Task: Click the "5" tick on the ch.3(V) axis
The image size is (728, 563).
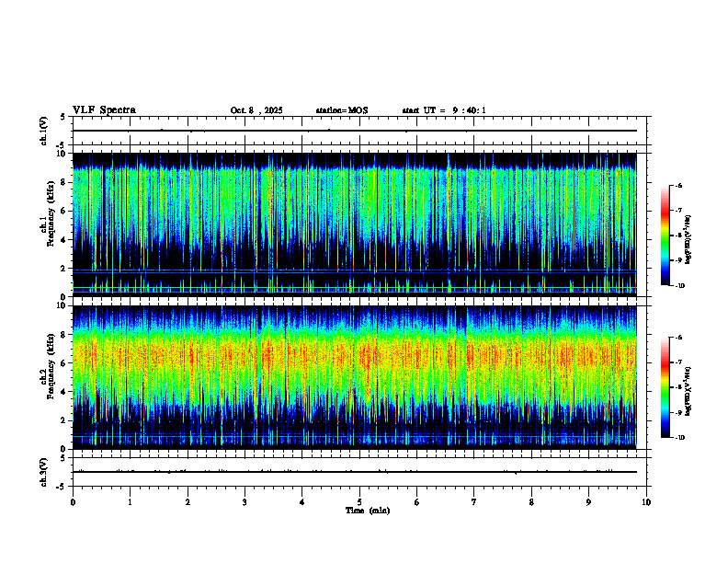Action: coord(63,458)
